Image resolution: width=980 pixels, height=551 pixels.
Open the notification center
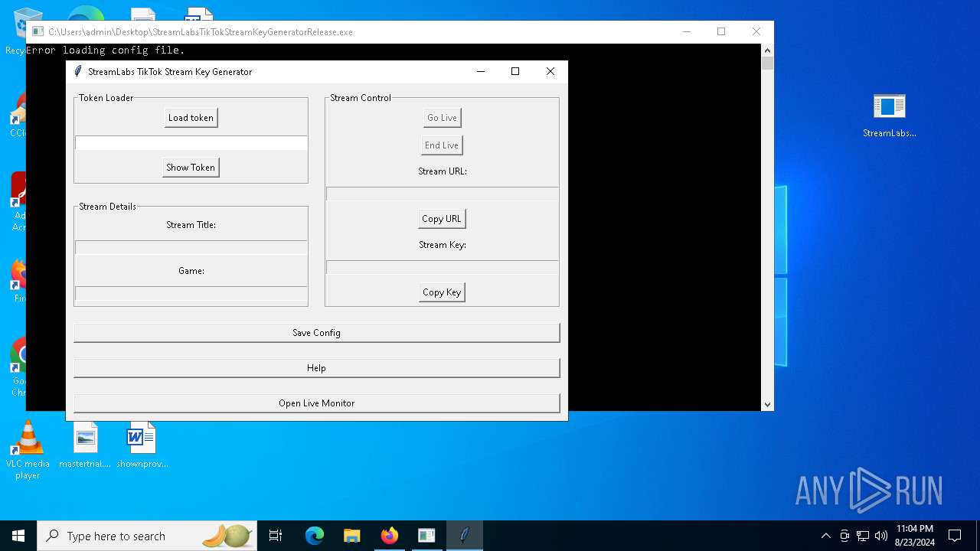tap(955, 536)
